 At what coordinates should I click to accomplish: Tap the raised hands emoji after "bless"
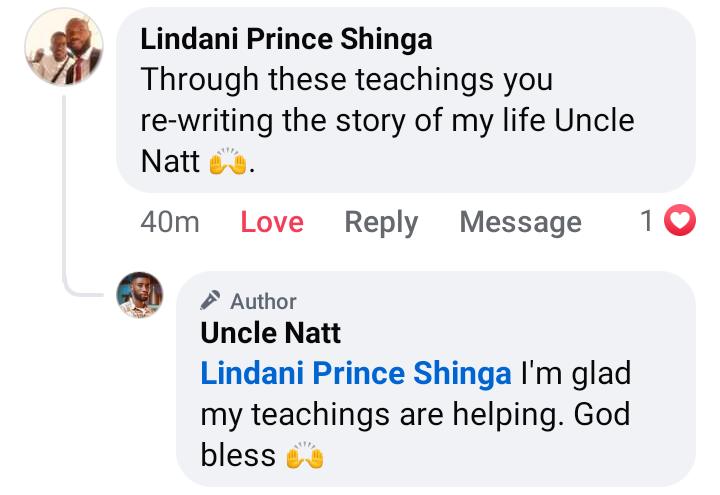305,457
